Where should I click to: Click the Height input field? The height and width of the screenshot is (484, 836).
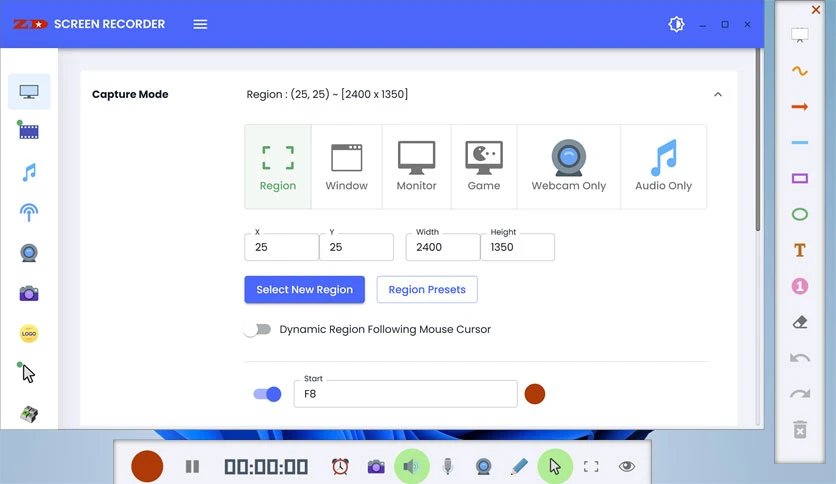pos(517,247)
